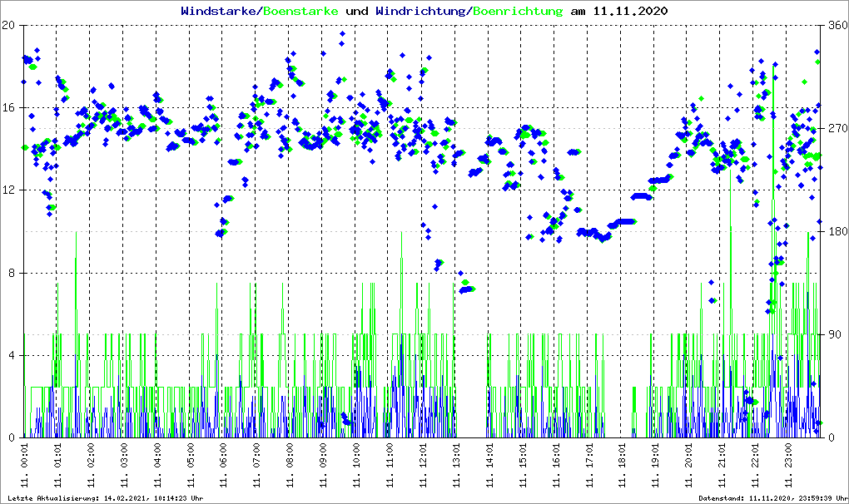Click the '11. 23:00' time axis label
Viewport: 849px width, 504px height.
click(789, 467)
